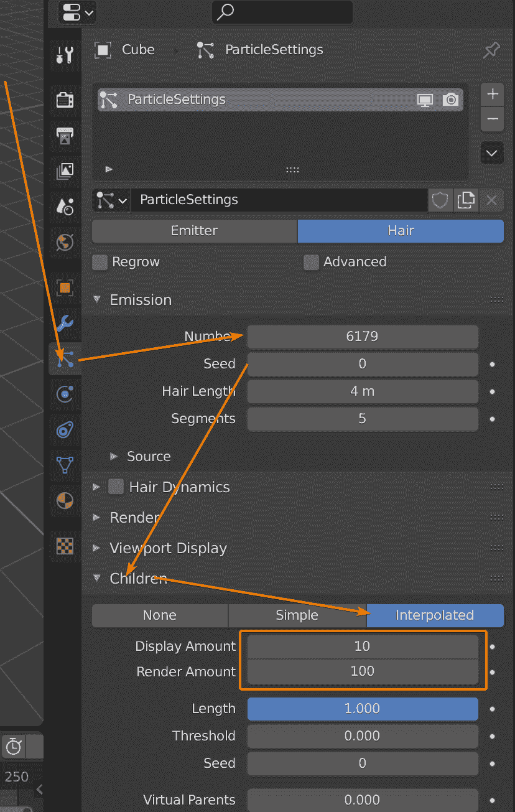Select ParticleSettings in the particle list

point(280,100)
